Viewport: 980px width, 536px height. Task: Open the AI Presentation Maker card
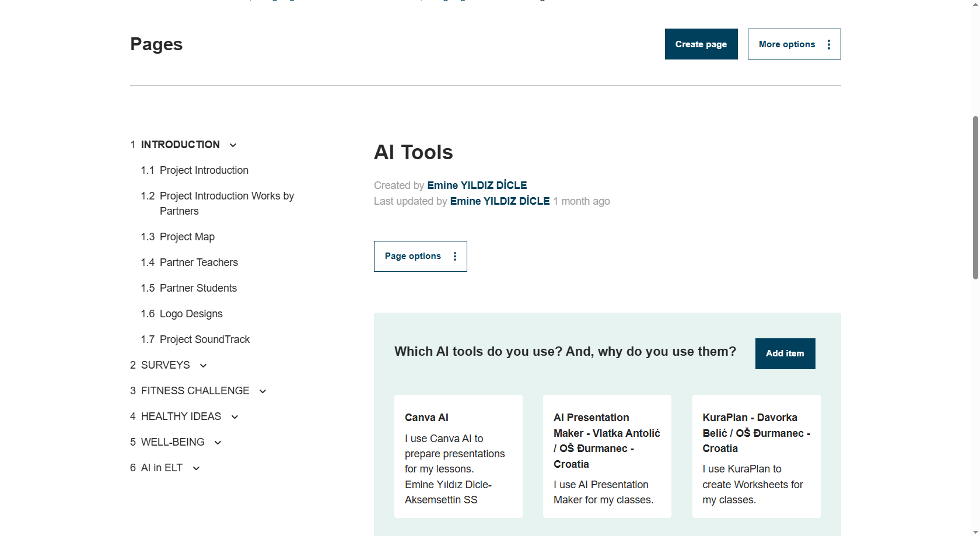[x=607, y=456]
